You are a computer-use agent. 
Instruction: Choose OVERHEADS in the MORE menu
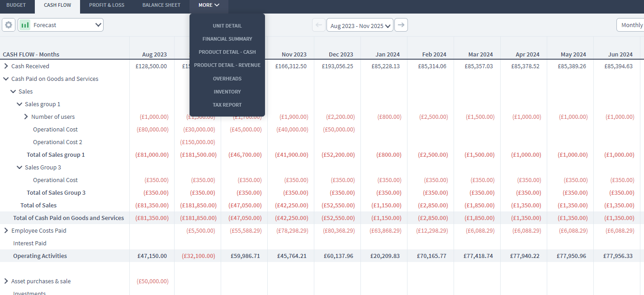tap(227, 78)
